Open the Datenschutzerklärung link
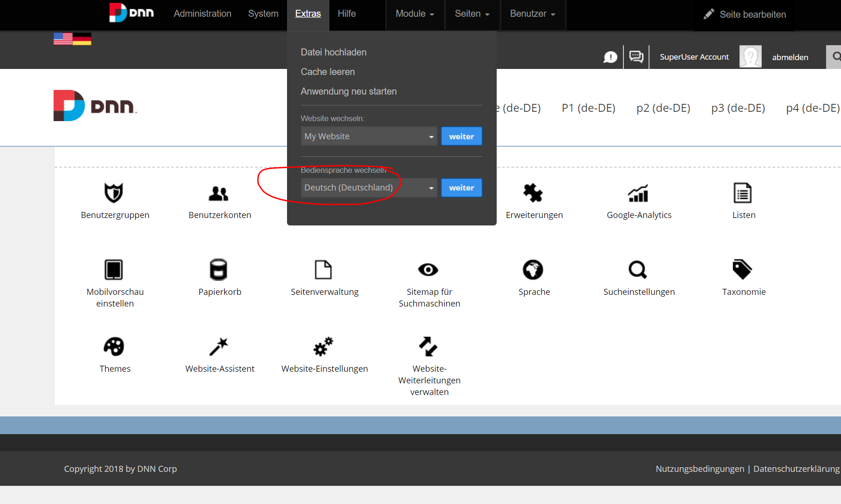841x504 pixels. [x=797, y=469]
